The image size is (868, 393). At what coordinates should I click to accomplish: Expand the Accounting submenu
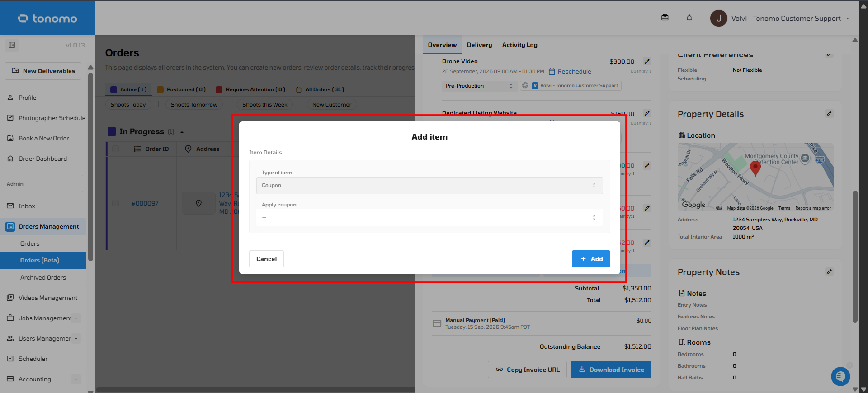pyautogui.click(x=76, y=379)
